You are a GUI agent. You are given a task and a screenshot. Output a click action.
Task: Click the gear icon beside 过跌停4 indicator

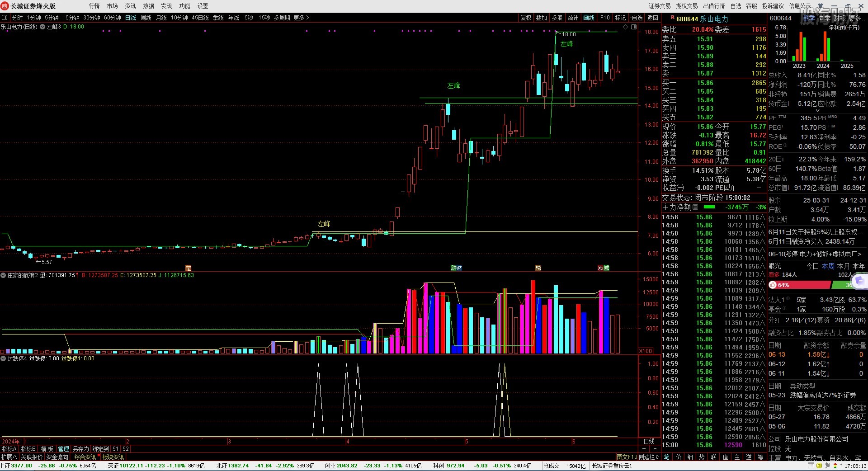coord(3,358)
